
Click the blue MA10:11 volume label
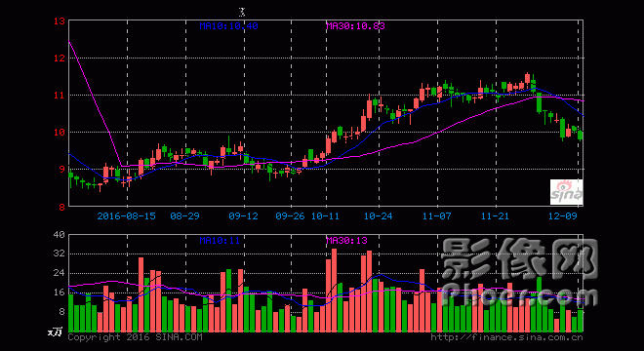(x=220, y=240)
